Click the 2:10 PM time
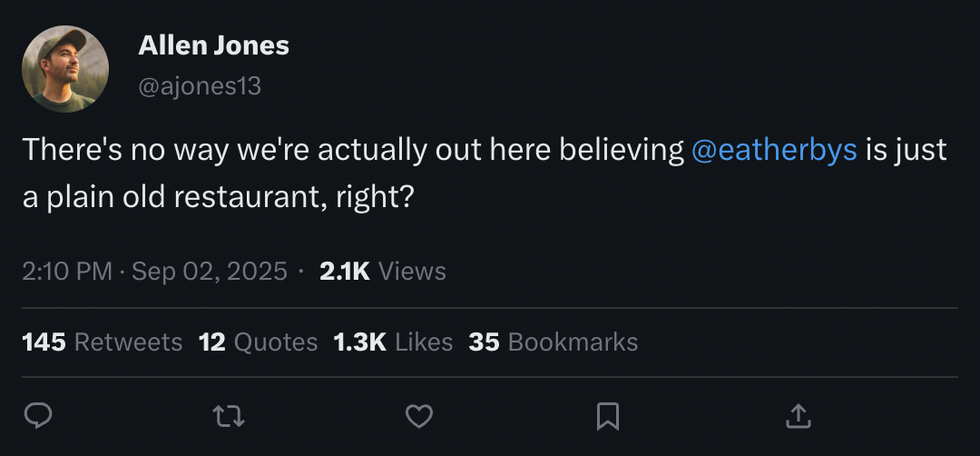The image size is (980, 456). [x=66, y=271]
